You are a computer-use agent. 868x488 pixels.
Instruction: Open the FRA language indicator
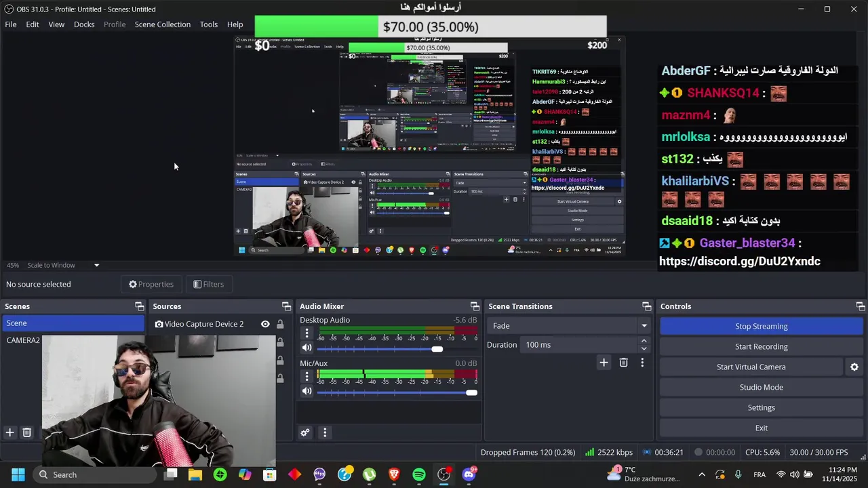(x=759, y=474)
